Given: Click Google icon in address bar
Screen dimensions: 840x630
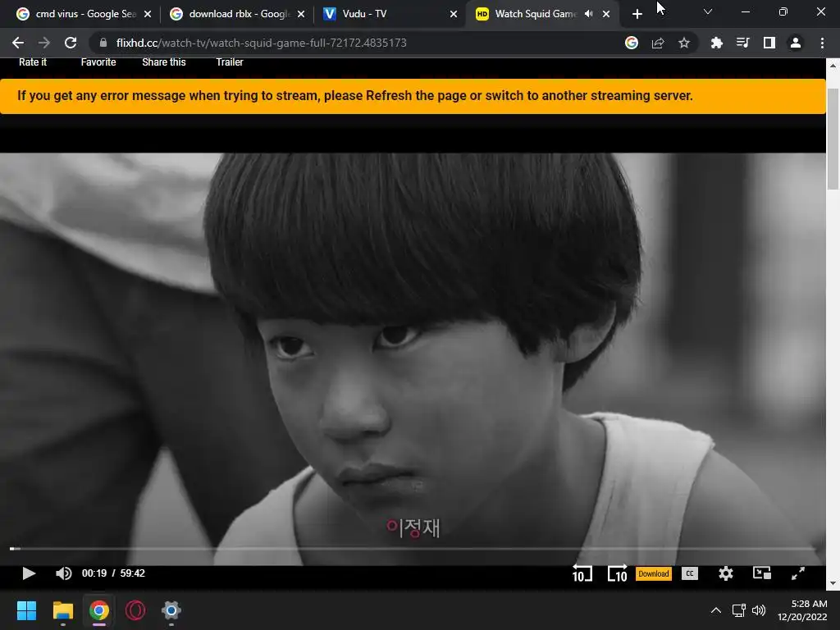Looking at the screenshot, I should 632,43.
